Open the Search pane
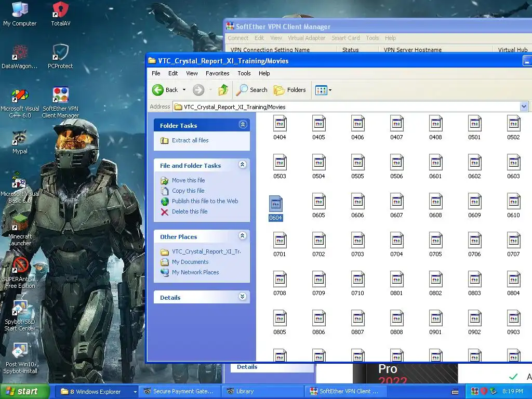The width and height of the screenshot is (532, 399). tap(252, 90)
